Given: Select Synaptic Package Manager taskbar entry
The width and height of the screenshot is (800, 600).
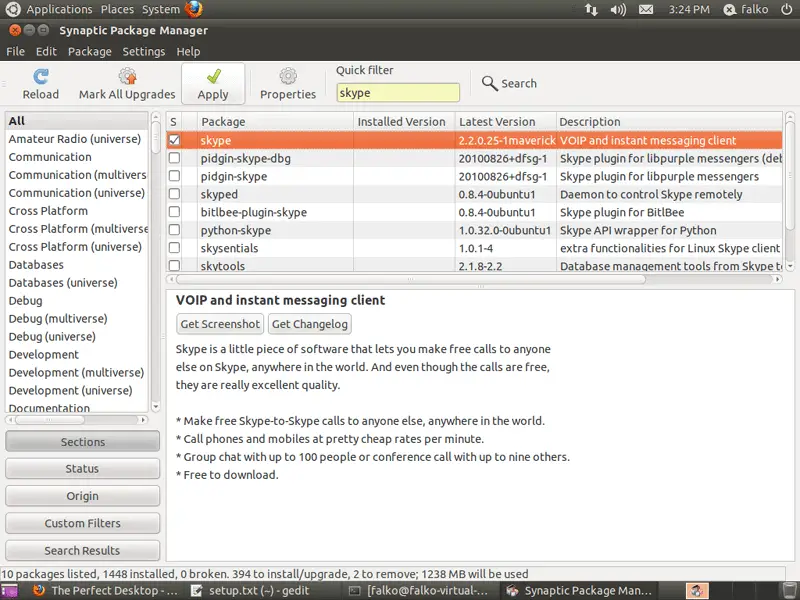Looking at the screenshot, I should [x=582, y=591].
